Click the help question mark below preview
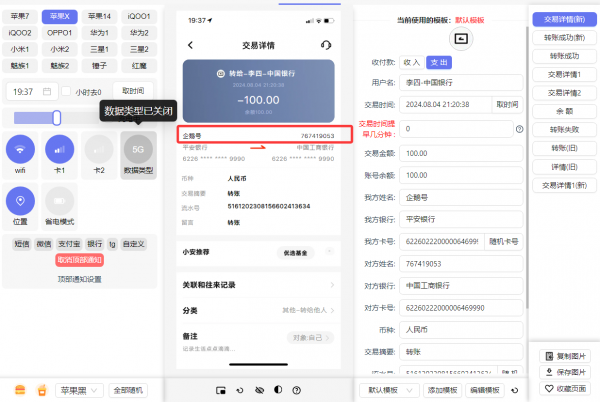 pos(297,389)
